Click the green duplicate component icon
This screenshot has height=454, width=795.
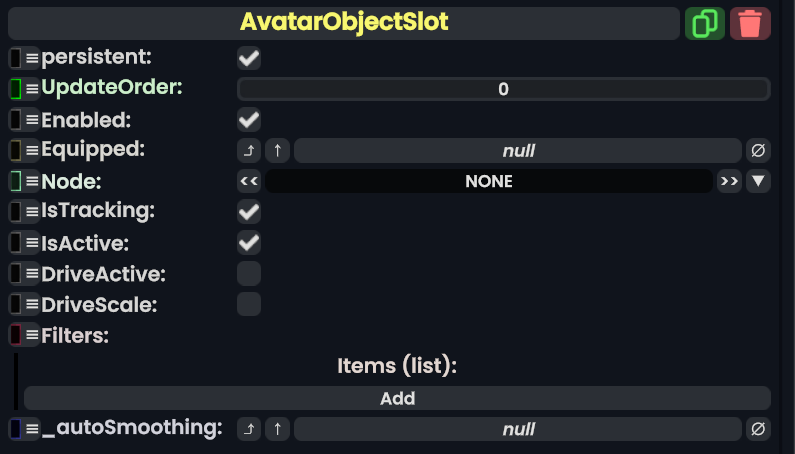click(x=705, y=23)
